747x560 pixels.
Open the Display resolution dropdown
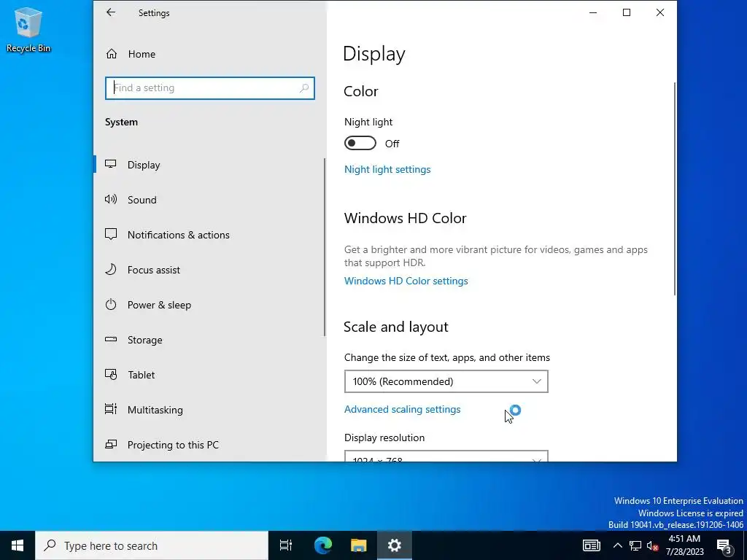pos(446,456)
